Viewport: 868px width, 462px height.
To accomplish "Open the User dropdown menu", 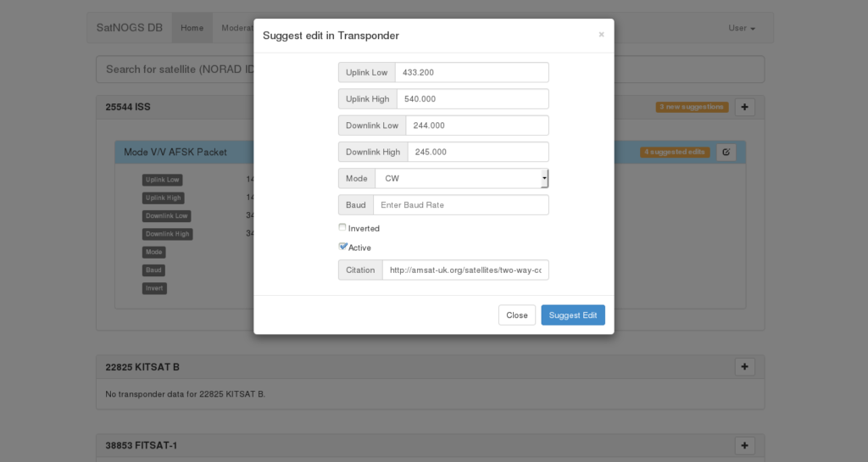I will tap(741, 28).
